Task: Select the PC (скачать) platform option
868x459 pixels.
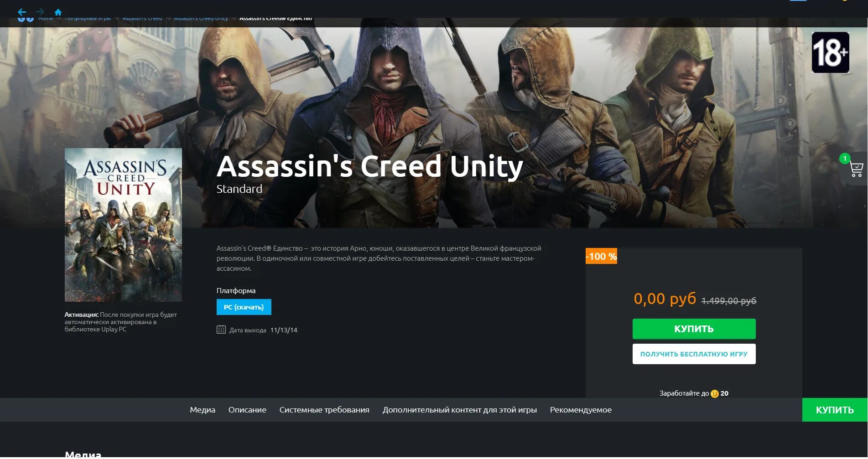Action: (244, 307)
